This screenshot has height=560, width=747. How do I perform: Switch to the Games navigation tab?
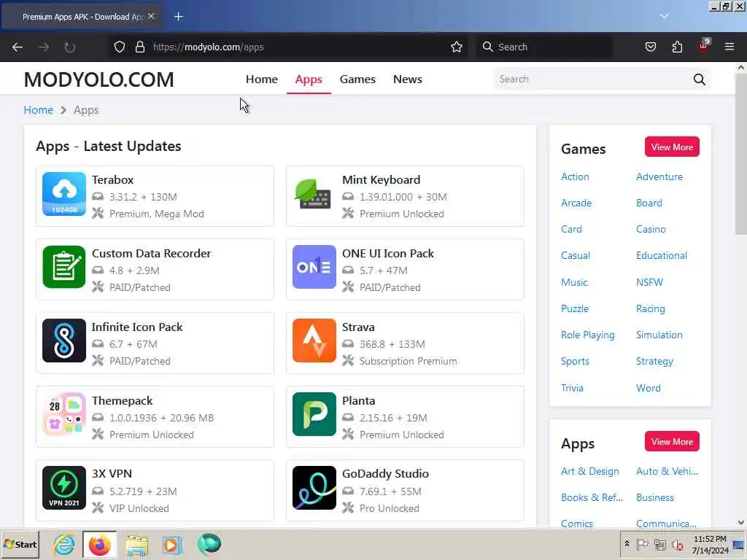(x=357, y=79)
